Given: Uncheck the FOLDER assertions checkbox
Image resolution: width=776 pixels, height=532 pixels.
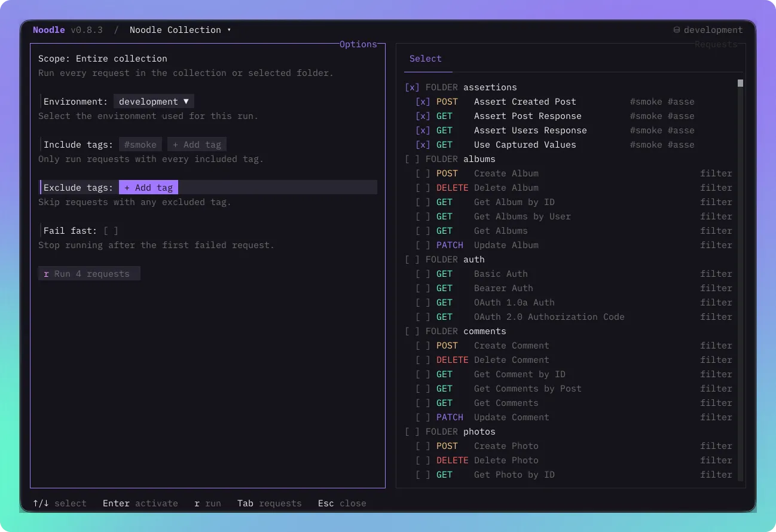Looking at the screenshot, I should click(413, 87).
